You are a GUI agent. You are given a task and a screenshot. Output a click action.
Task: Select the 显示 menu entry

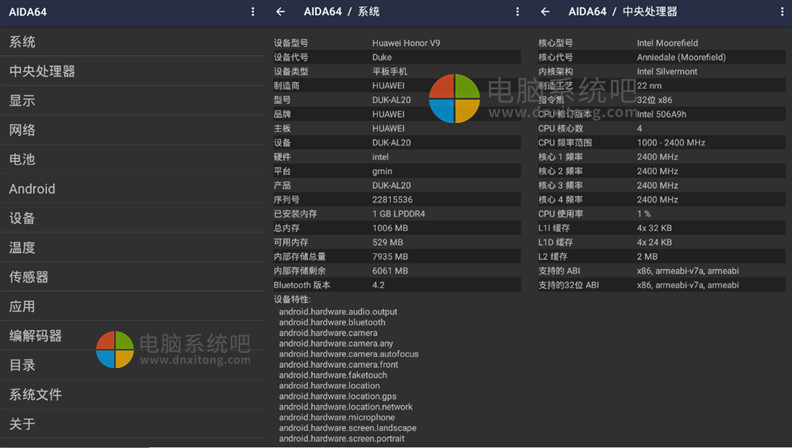pyautogui.click(x=132, y=101)
